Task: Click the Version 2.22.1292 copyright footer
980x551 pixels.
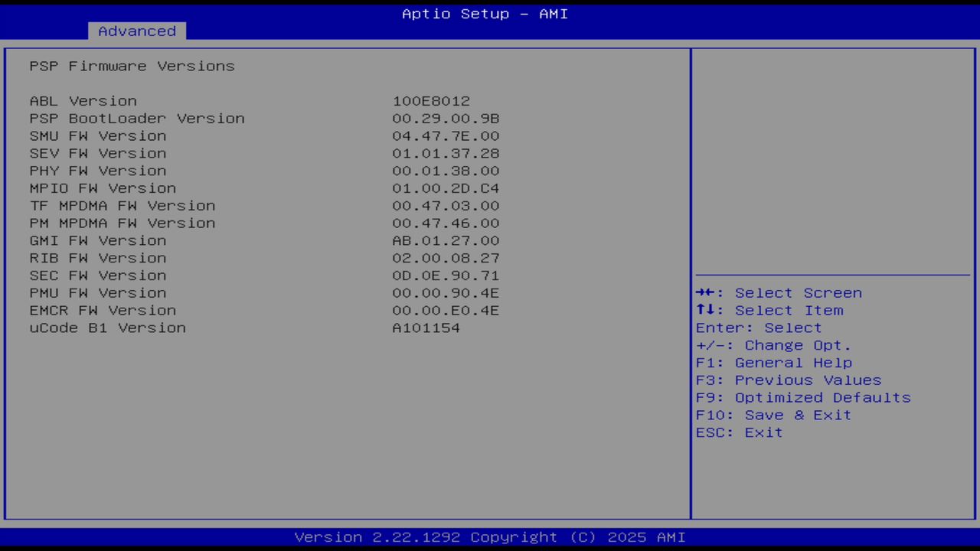Action: point(490,537)
